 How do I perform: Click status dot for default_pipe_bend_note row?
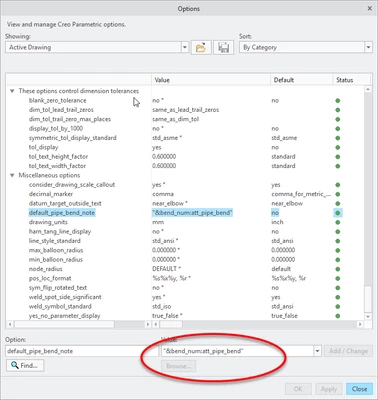338,213
